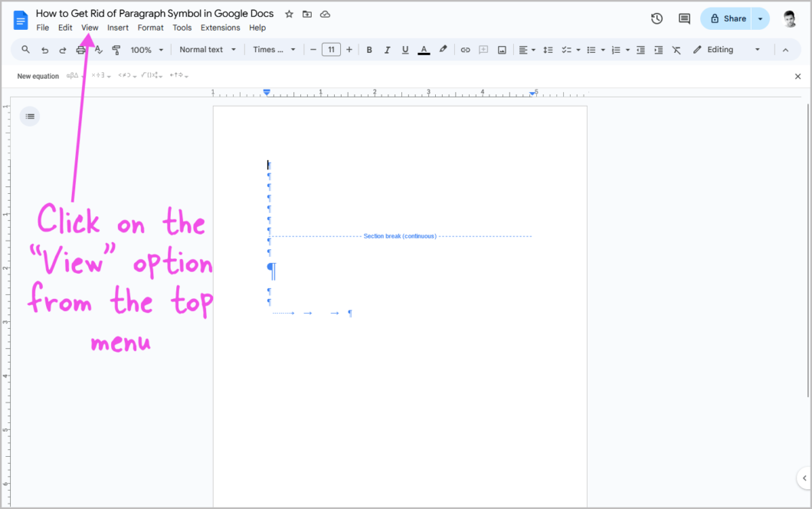Expand the side panel arrow
812x509 pixels.
(804, 478)
